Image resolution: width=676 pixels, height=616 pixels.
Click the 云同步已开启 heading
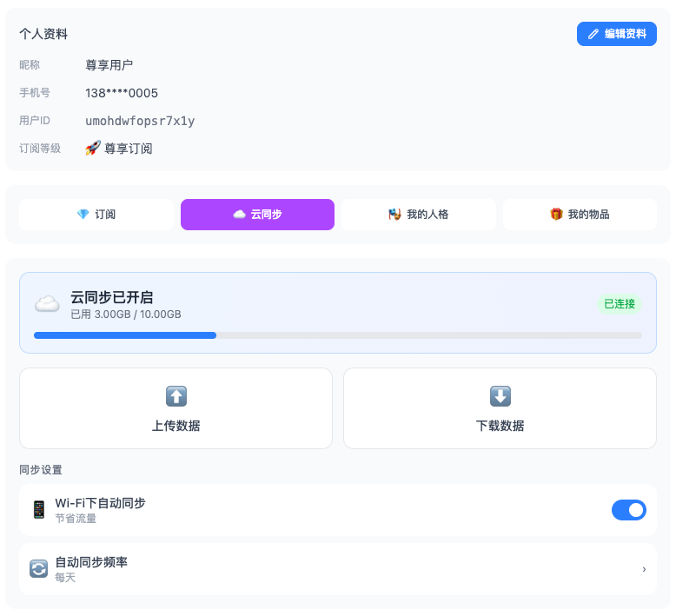click(x=112, y=297)
